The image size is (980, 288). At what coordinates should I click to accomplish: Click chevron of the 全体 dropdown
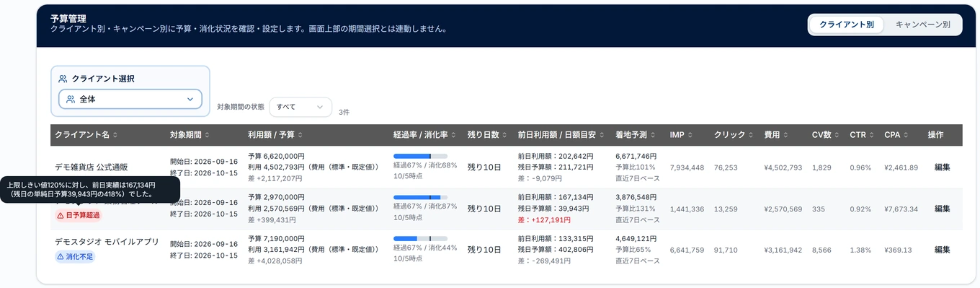click(x=190, y=99)
